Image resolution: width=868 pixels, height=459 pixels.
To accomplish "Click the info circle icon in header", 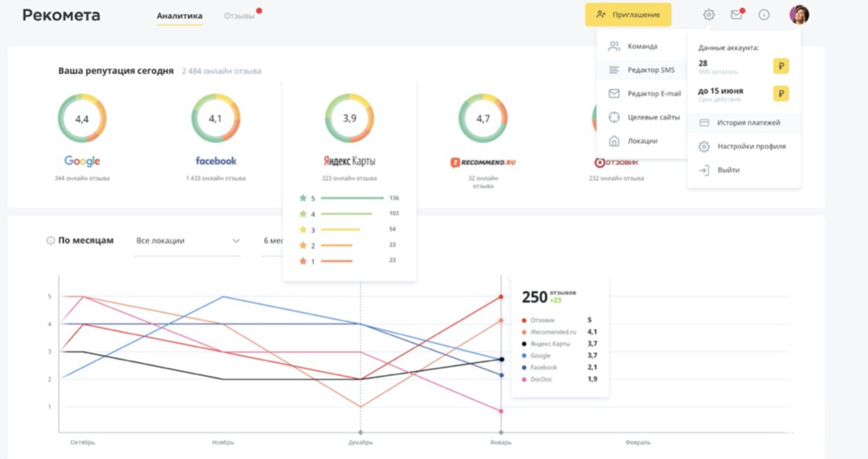I will [764, 14].
